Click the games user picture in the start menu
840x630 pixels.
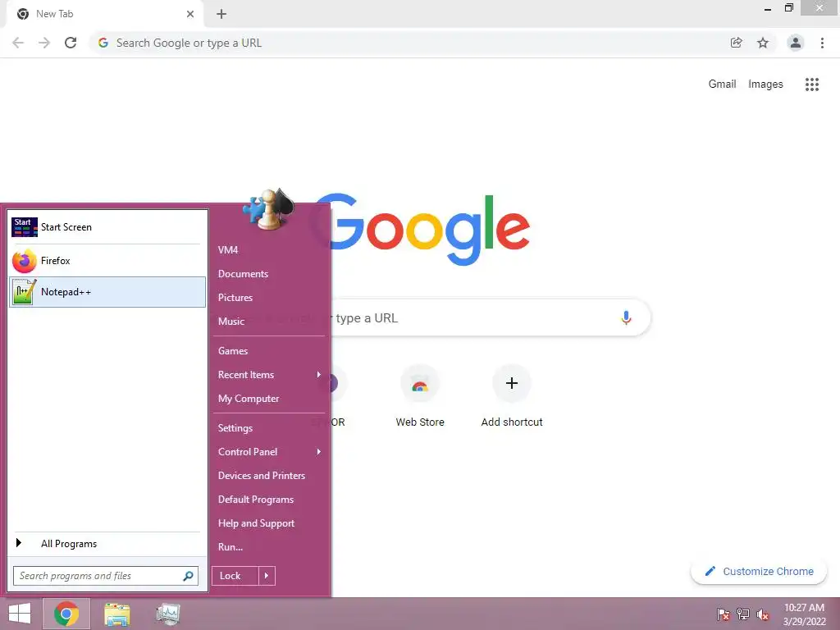269,209
